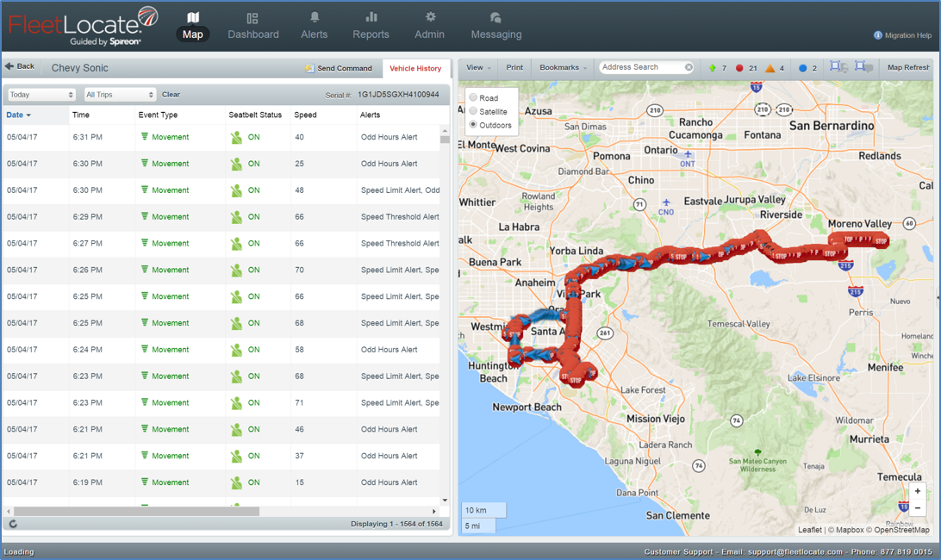Open Admin gear icon
The height and width of the screenshot is (560, 941).
(430, 18)
